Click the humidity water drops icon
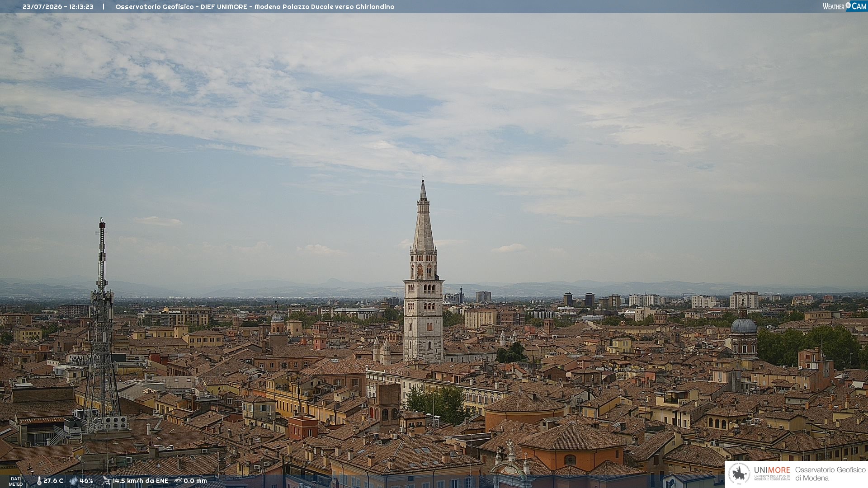This screenshot has width=868, height=488. 73,481
